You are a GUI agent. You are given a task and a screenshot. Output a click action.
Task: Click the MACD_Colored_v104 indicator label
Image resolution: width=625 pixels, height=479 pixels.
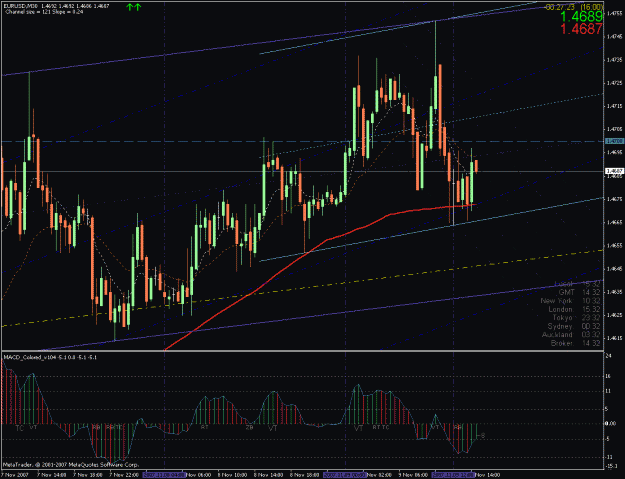(50, 357)
